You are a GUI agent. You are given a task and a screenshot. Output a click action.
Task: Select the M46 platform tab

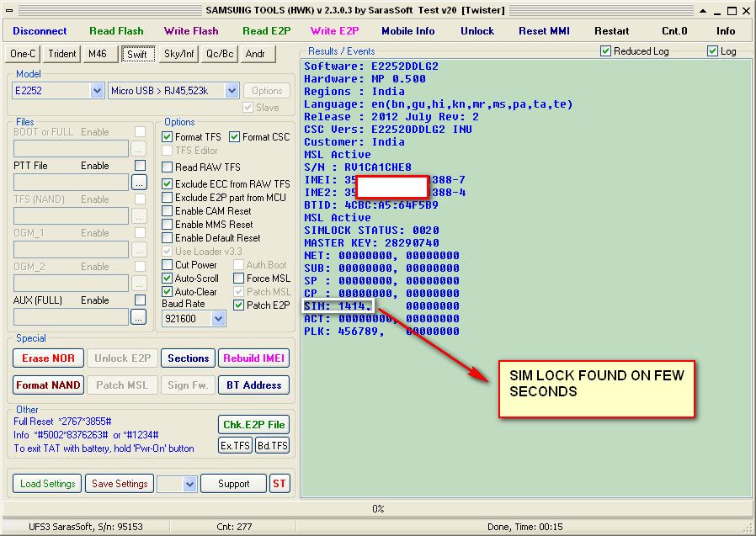pyautogui.click(x=100, y=54)
